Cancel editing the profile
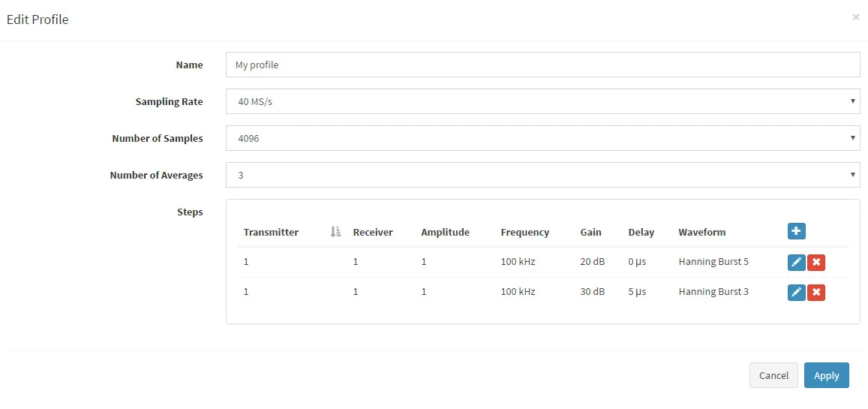The image size is (868, 409). 773,375
